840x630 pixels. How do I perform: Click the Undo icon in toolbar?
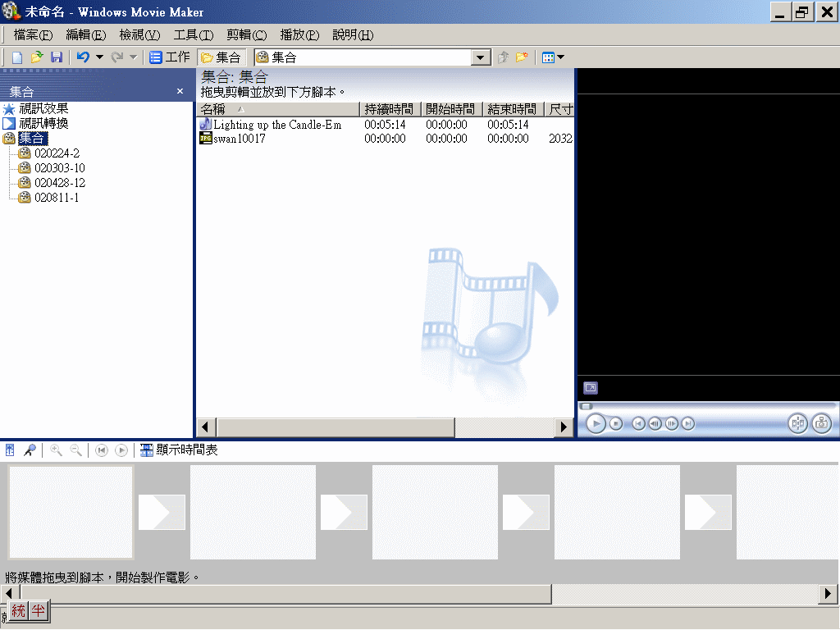click(82, 57)
